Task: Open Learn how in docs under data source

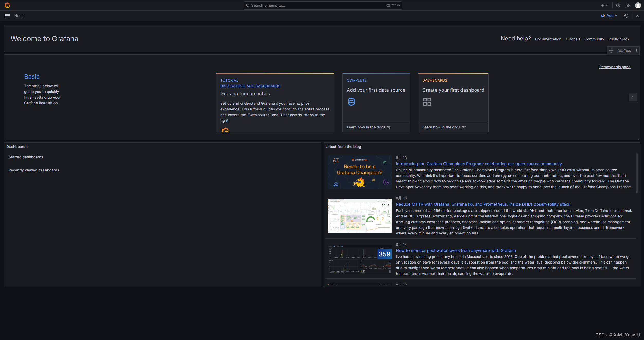Action: pos(368,127)
